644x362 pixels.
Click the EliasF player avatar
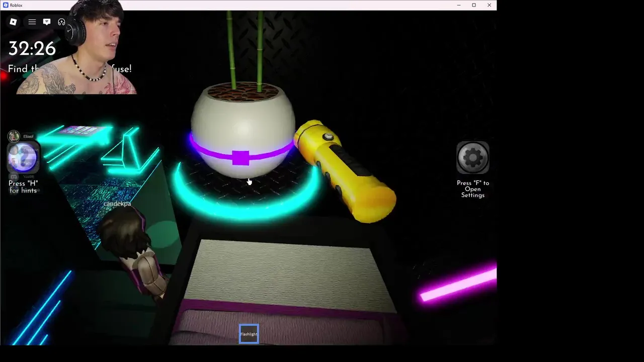point(14,136)
